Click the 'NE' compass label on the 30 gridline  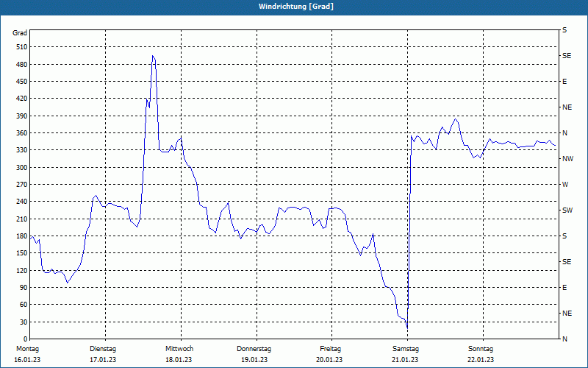tap(567, 314)
